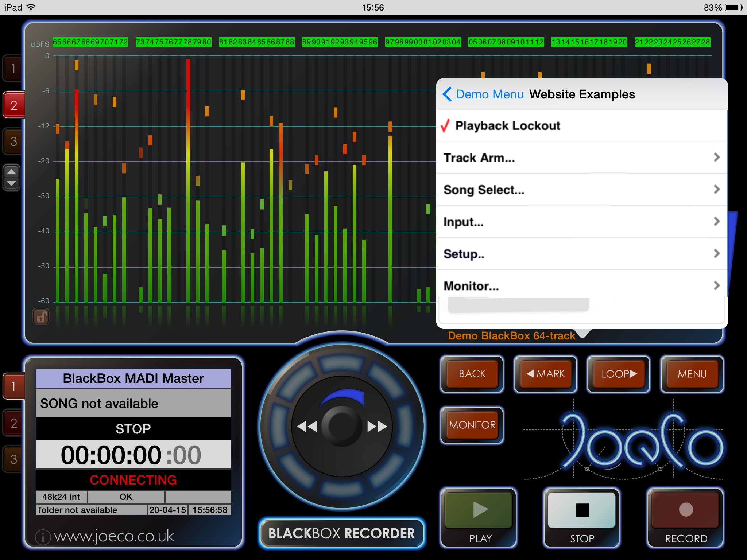747x560 pixels.
Task: Tap the 00:00:00:00 timecode display
Action: (133, 455)
